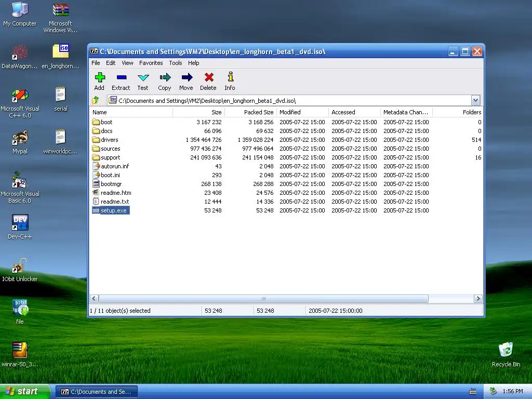532x399 pixels.
Task: Click the Delete toolbar icon
Action: [x=208, y=78]
